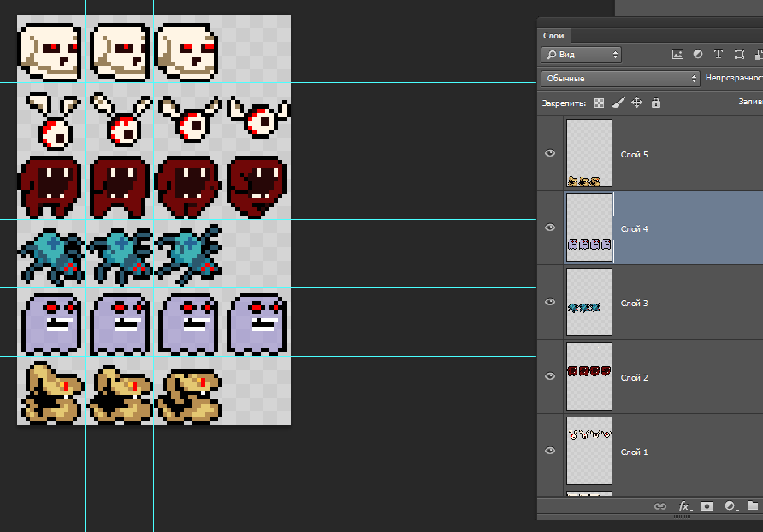Click first skull sprite on canvas
This screenshot has width=763, height=532.
click(50, 51)
